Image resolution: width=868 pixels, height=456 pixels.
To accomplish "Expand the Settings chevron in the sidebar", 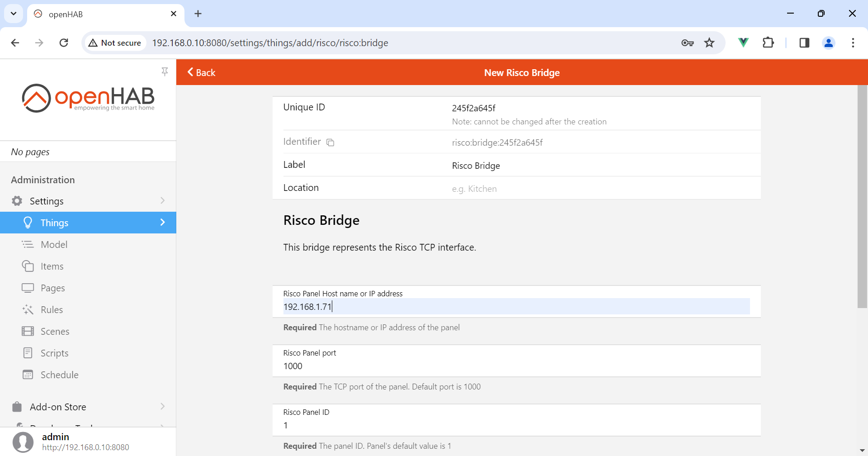I will coord(162,201).
